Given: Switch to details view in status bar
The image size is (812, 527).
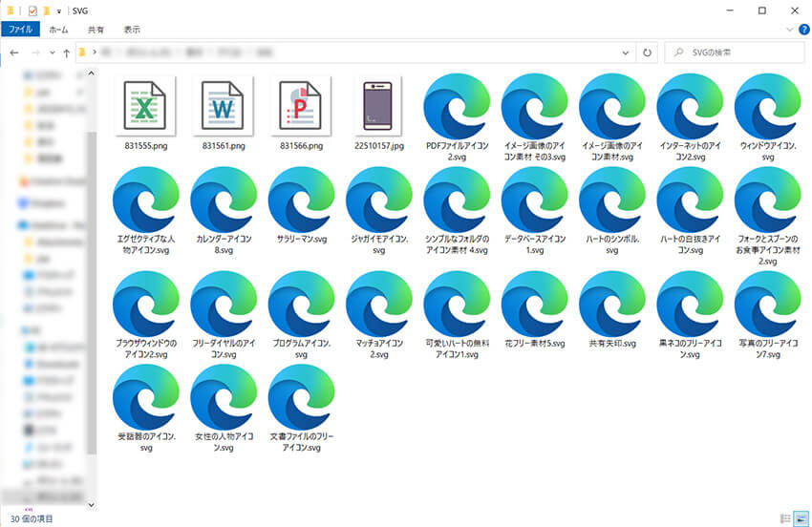Looking at the screenshot, I should (785, 518).
